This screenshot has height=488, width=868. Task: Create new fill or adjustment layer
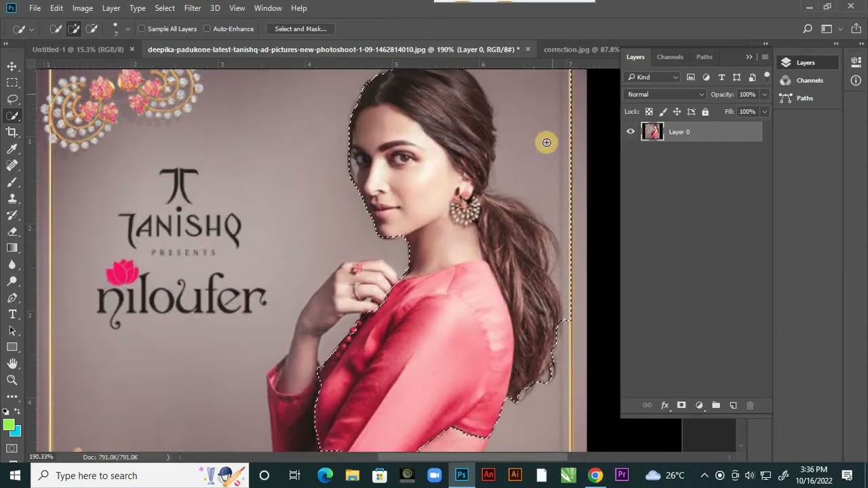(699, 405)
